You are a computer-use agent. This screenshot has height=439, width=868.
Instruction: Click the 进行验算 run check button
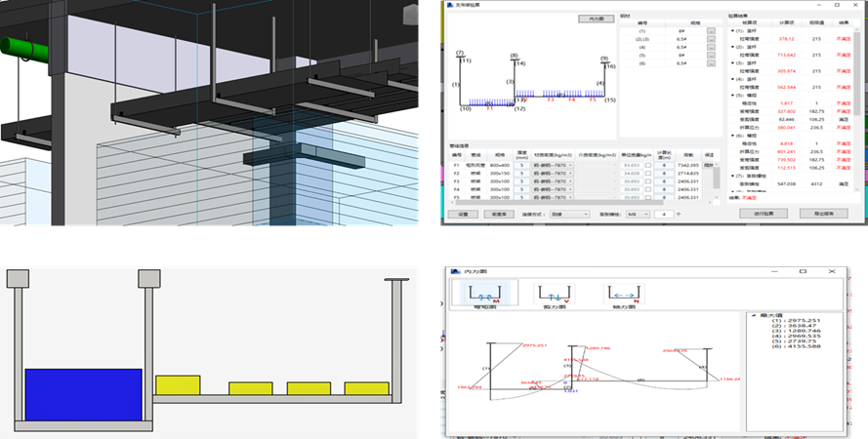pyautogui.click(x=764, y=214)
